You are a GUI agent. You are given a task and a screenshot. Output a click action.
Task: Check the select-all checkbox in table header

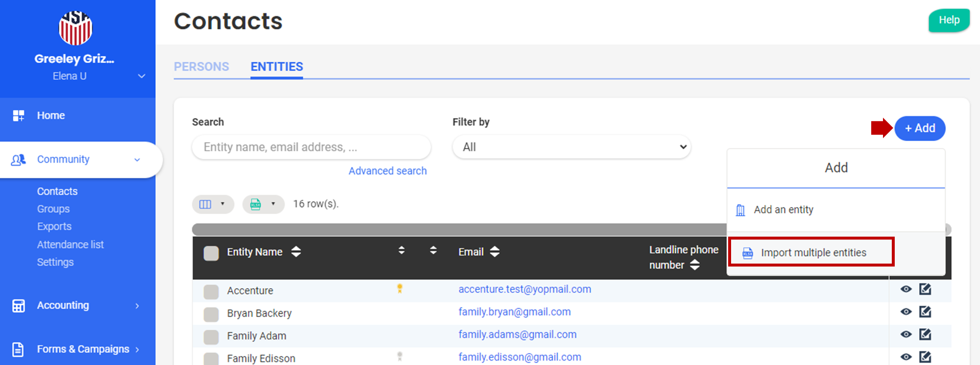211,253
